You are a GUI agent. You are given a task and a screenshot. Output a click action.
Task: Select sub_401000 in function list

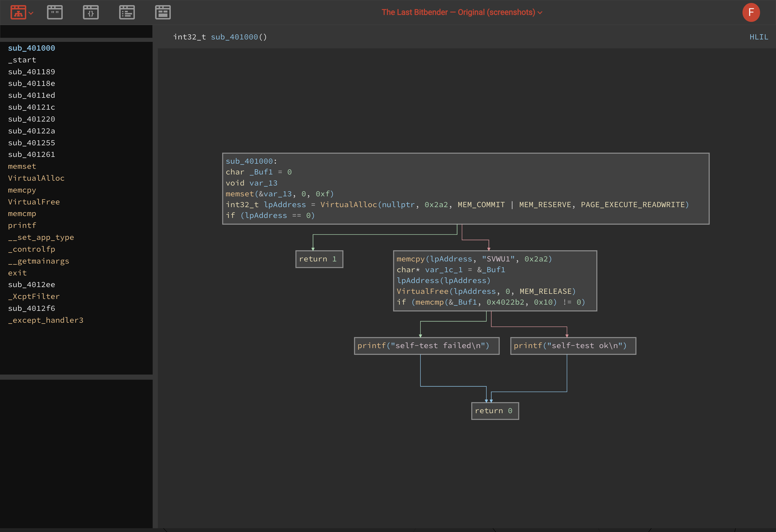click(x=31, y=48)
